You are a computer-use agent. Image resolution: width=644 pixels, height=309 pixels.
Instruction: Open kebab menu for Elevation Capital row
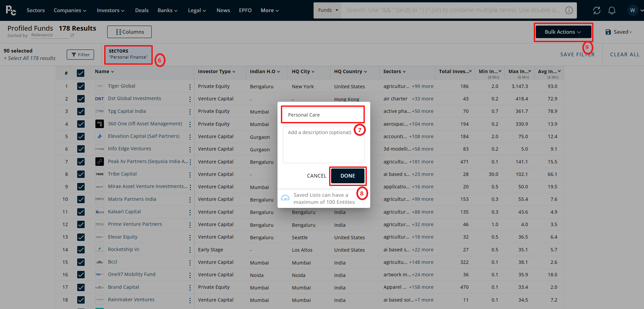pyautogui.click(x=190, y=137)
